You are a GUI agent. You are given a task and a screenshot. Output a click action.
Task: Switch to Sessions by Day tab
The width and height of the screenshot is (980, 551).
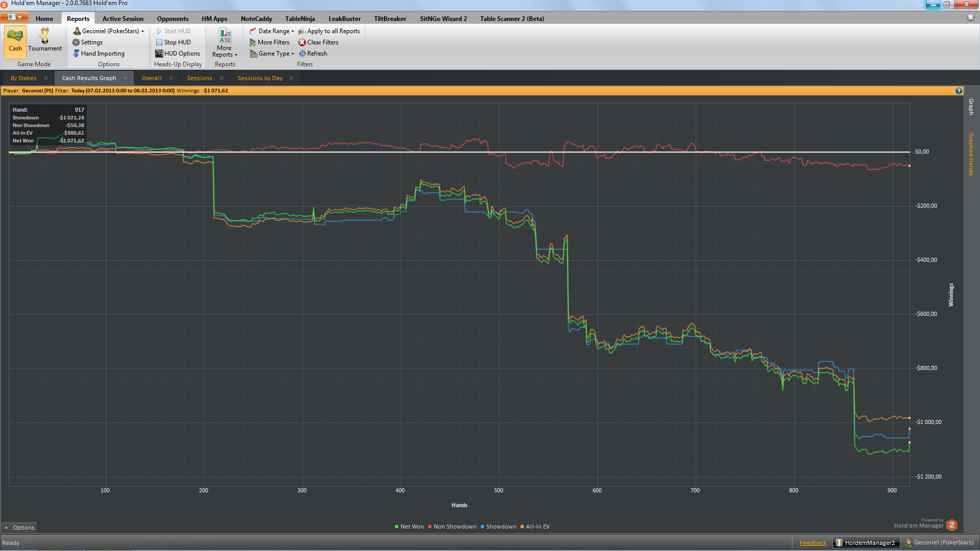click(260, 78)
